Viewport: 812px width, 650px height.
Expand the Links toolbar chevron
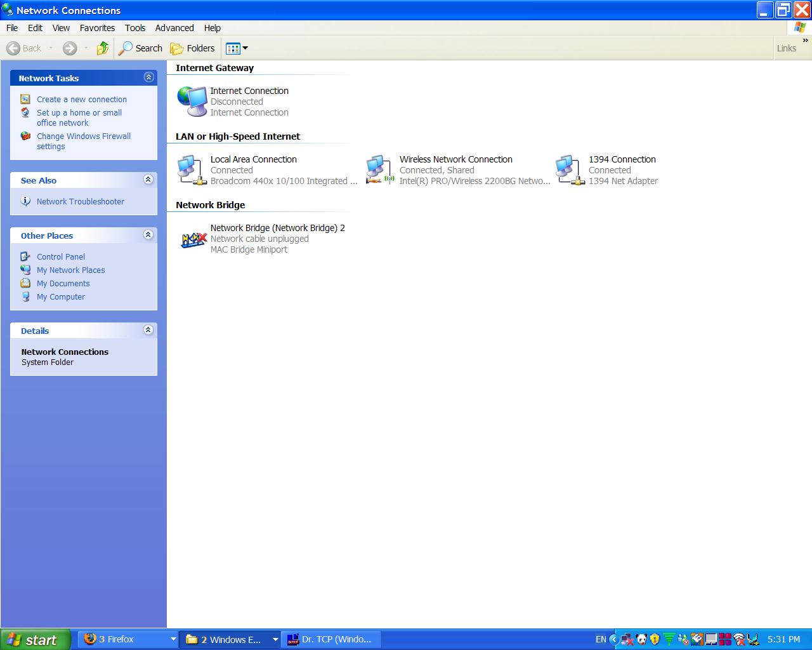click(806, 41)
